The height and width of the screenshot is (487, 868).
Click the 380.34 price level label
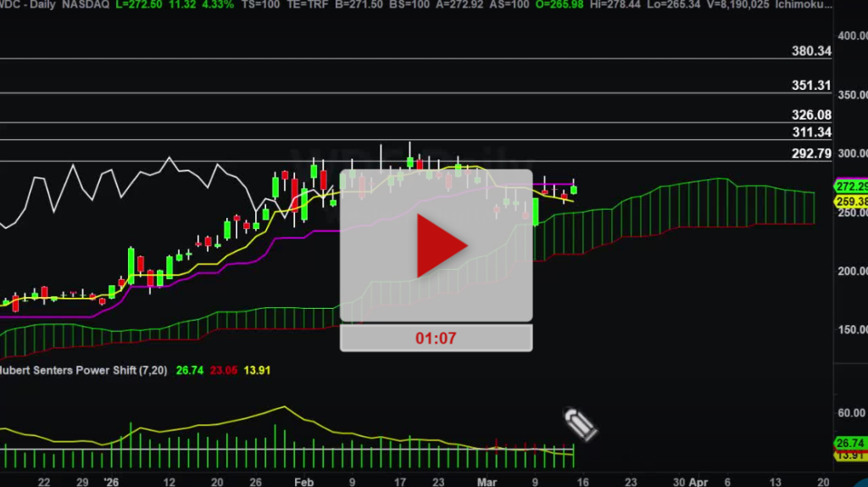tap(811, 51)
